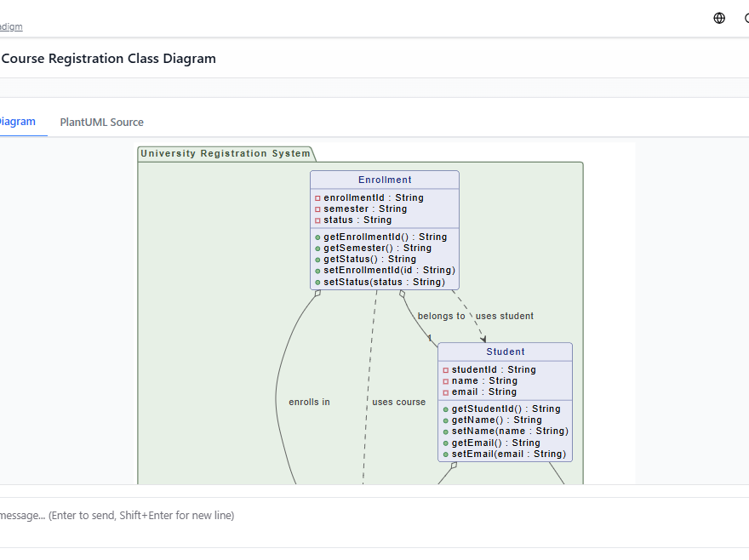The height and width of the screenshot is (560, 749).
Task: Open the Visual Paradigm link top left
Action: click(x=11, y=26)
